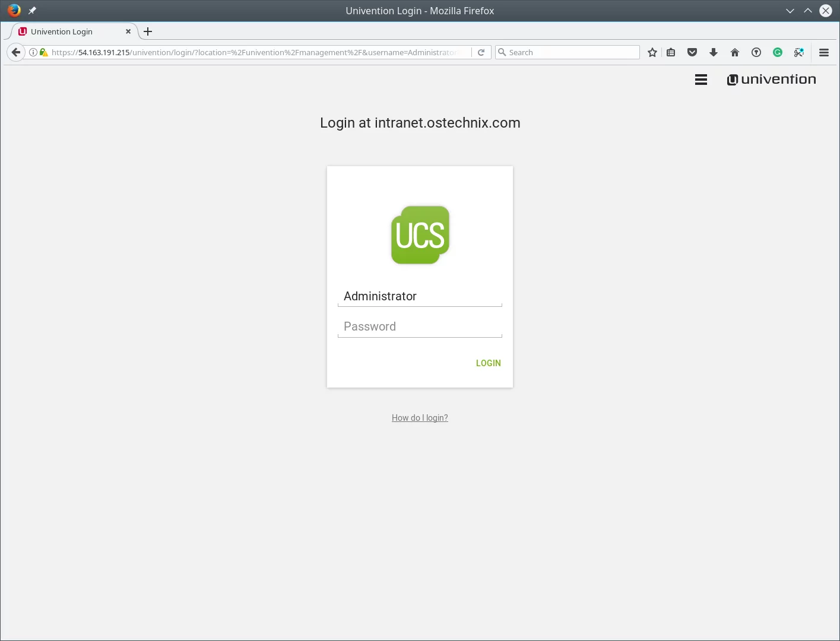Open the Univention page hamburger menu
Screen dimensions: 840x641
(x=701, y=80)
